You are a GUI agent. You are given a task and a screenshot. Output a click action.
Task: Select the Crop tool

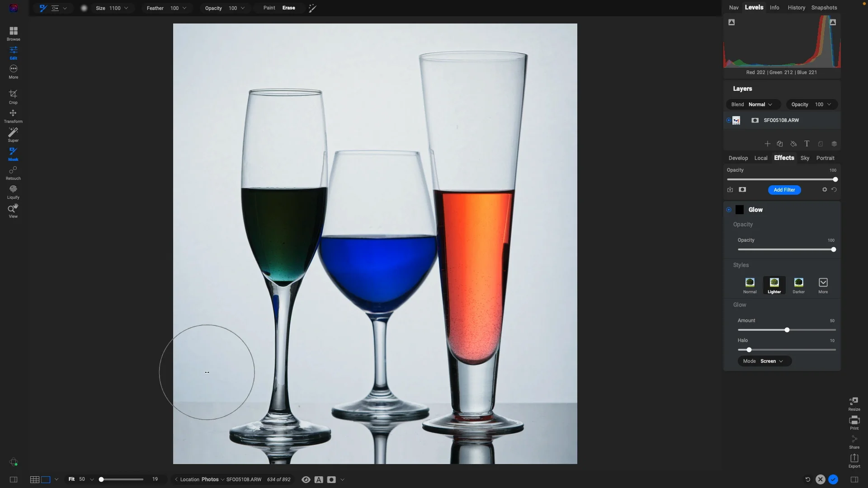13,97
